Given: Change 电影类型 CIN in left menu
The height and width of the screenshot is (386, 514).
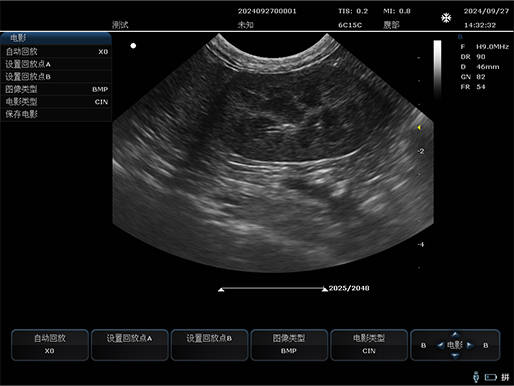Looking at the screenshot, I should (56, 102).
